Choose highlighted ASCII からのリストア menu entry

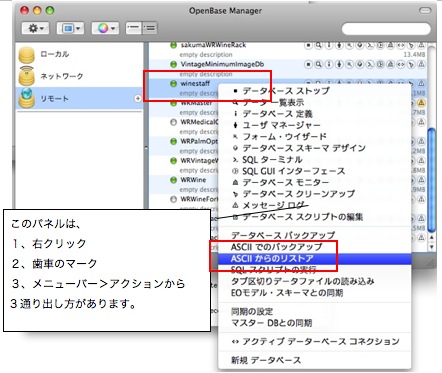314,259
